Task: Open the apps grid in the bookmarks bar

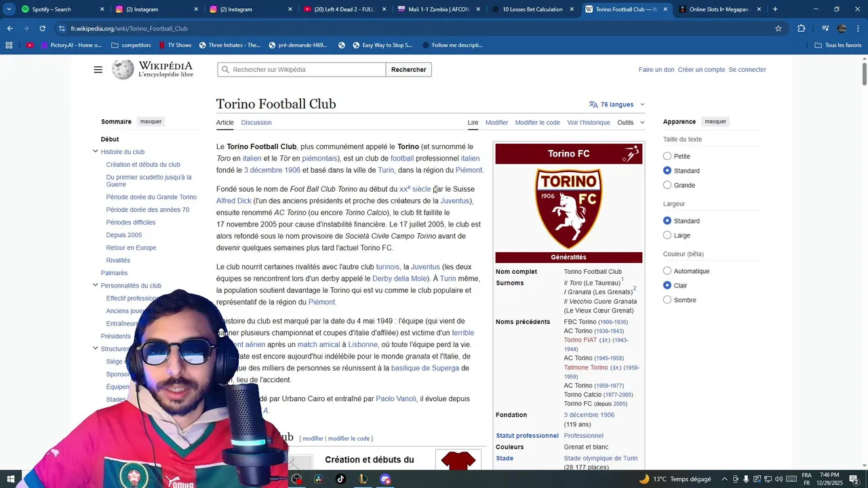Action: 9,45
